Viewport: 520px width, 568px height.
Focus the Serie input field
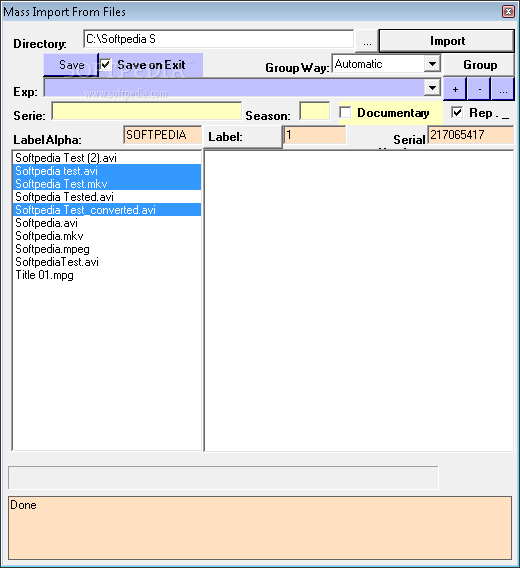tap(146, 111)
